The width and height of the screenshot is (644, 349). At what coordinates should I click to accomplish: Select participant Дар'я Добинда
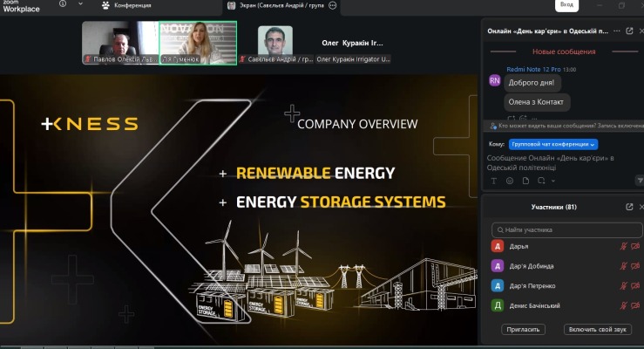(x=566, y=266)
